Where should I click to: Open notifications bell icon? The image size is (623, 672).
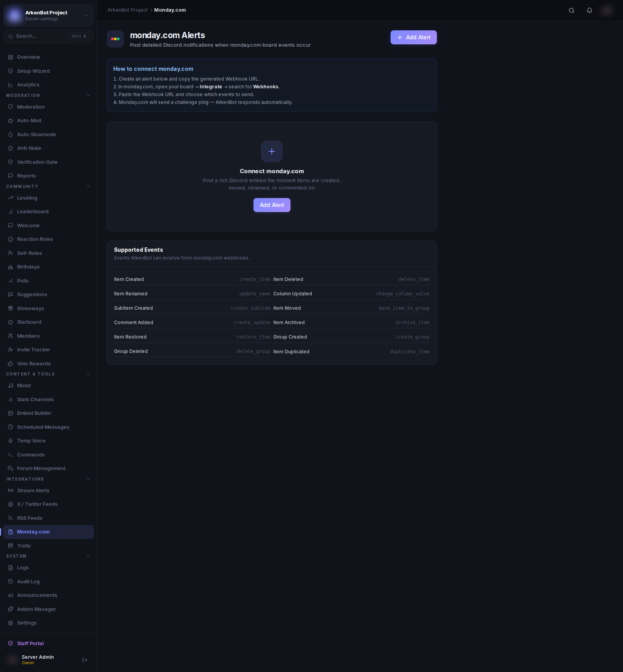pos(590,11)
